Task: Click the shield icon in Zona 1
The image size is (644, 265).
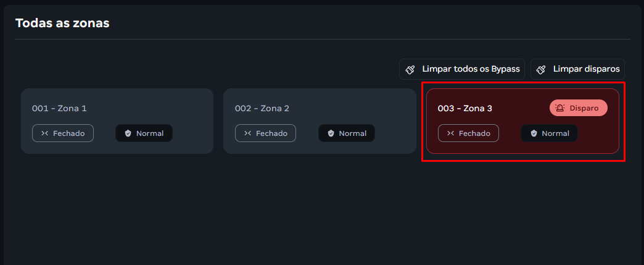Action: click(x=128, y=133)
